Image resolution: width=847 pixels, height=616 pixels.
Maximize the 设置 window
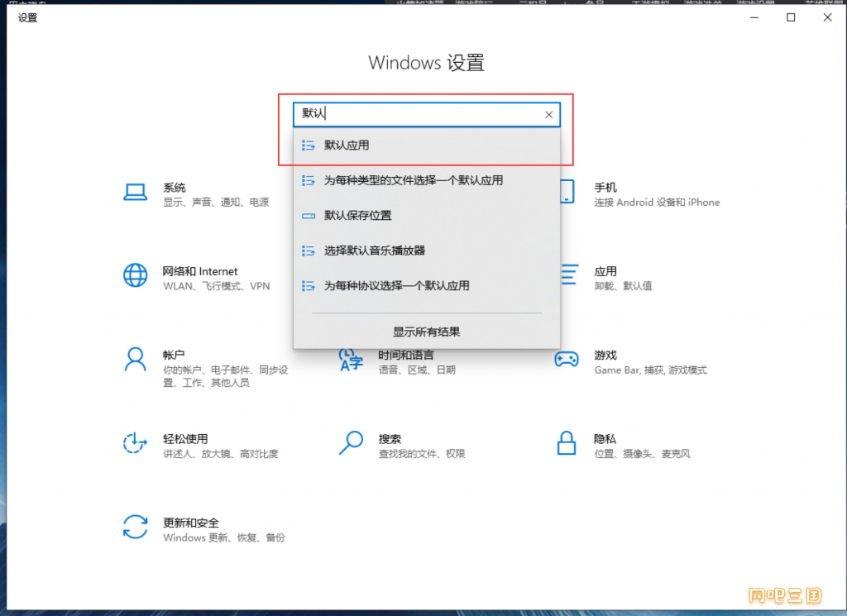[x=791, y=18]
